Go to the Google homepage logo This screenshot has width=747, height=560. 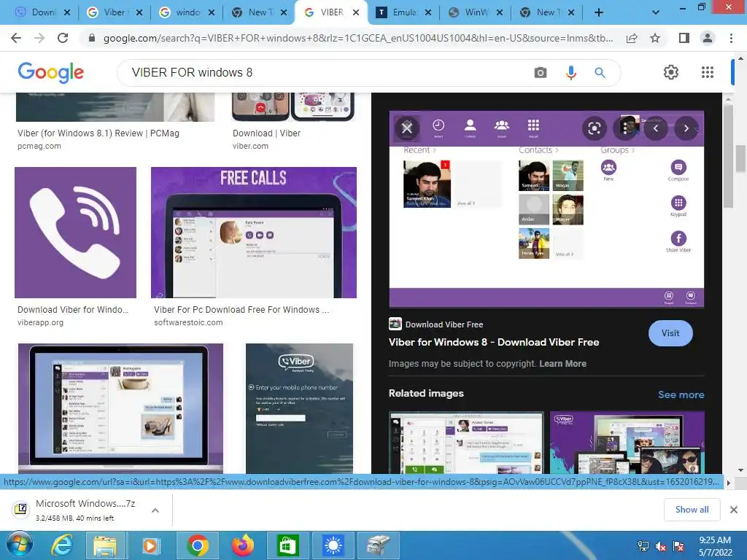pos(50,72)
